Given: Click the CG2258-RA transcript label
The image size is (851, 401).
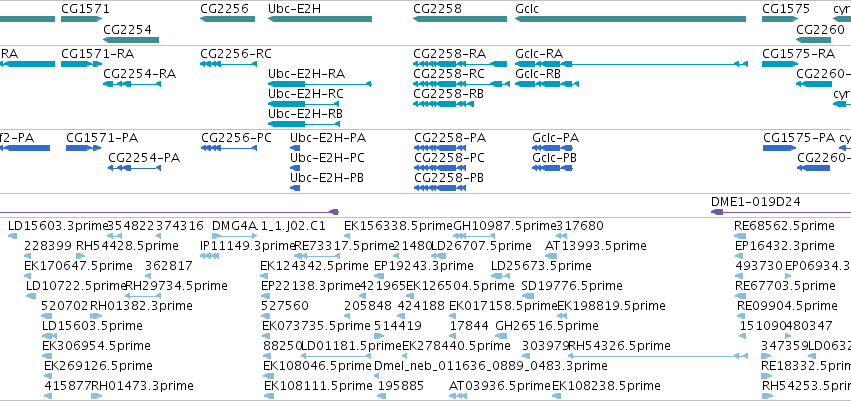Looking at the screenshot, I should pyautogui.click(x=450, y=54).
